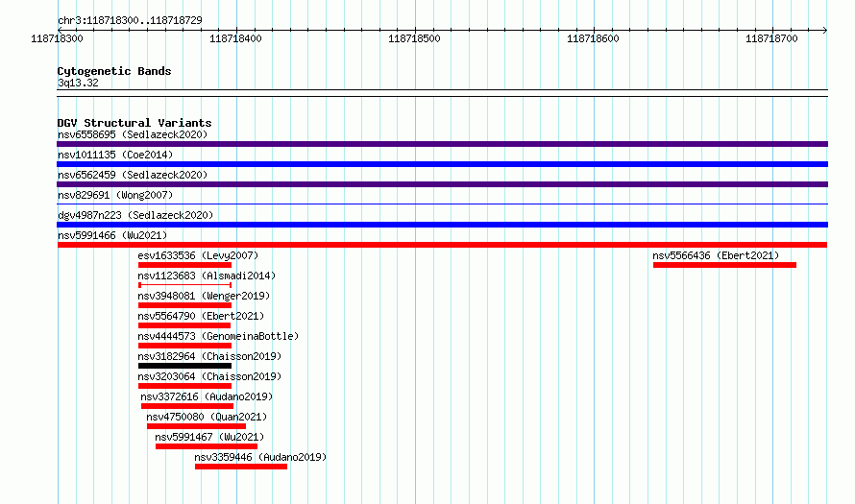This screenshot has height=504, width=855.
Task: Click ruler position 118718600
Action: pyautogui.click(x=594, y=38)
